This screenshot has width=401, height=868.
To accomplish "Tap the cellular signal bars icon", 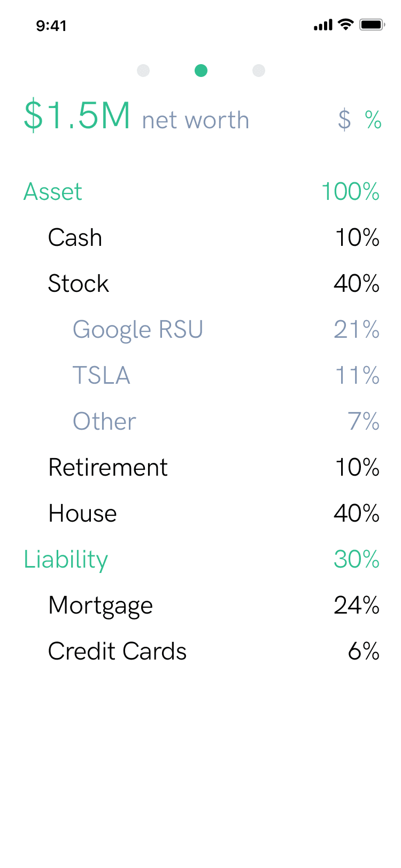I will tap(323, 25).
